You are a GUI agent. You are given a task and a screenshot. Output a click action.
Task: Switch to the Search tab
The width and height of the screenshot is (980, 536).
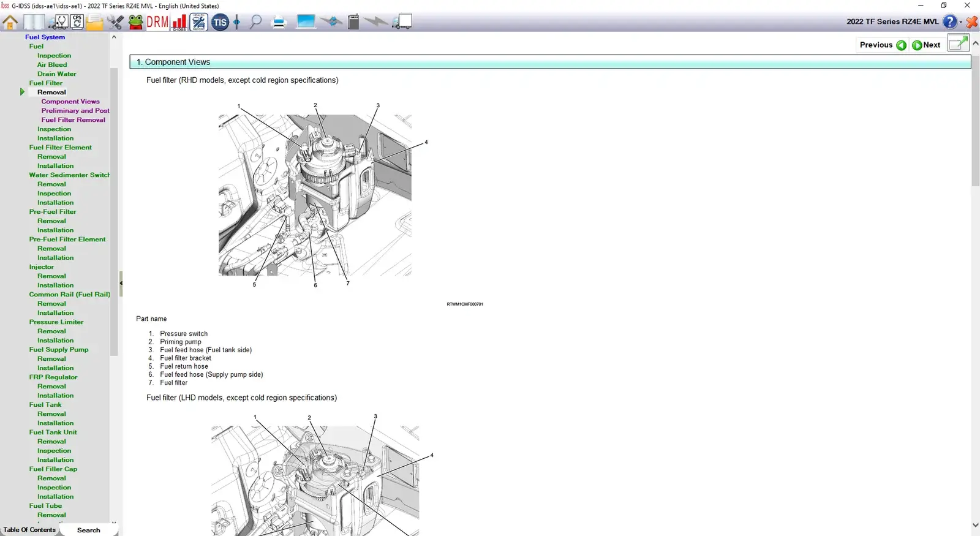click(x=89, y=530)
